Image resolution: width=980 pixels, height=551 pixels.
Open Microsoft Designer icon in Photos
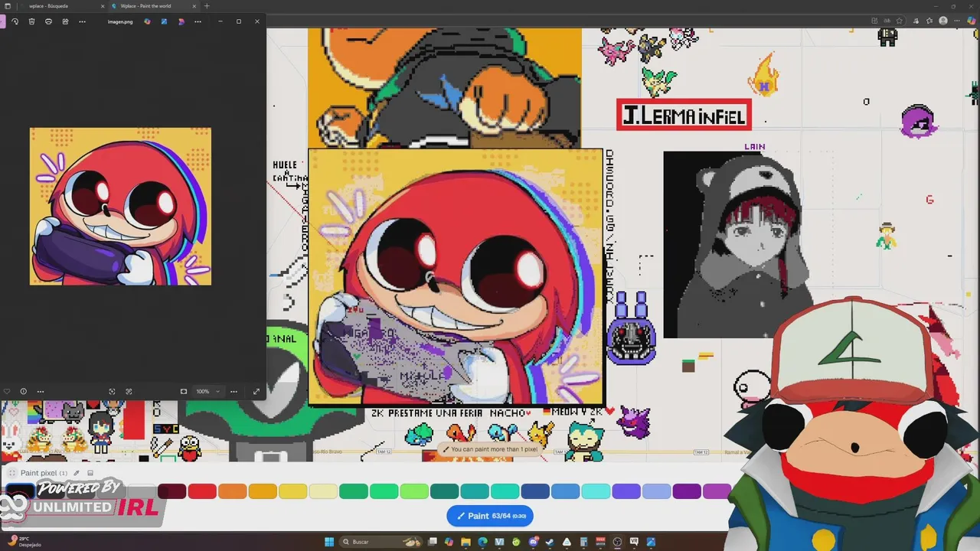pyautogui.click(x=147, y=21)
